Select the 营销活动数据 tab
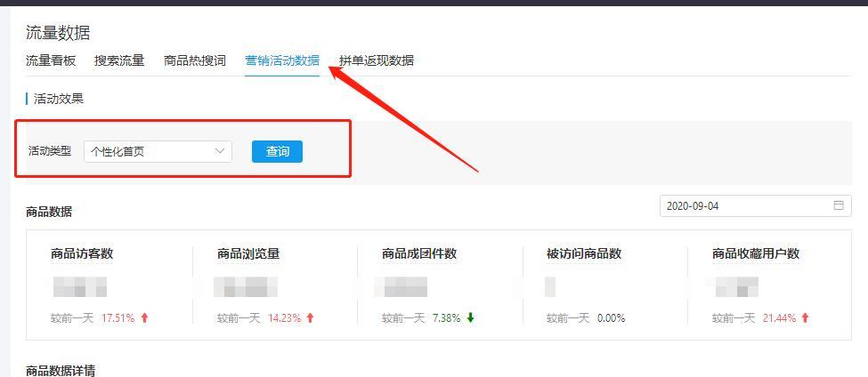Viewport: 868px width, 377px height. pos(282,60)
